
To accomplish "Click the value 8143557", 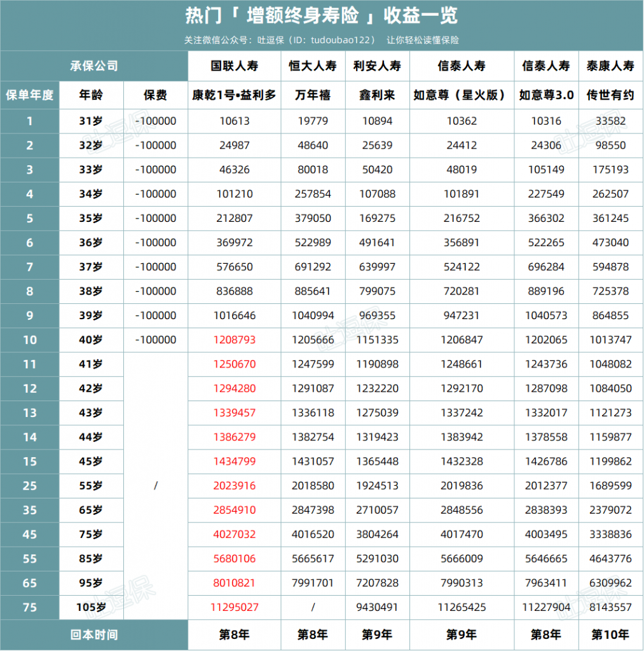I will (610, 607).
